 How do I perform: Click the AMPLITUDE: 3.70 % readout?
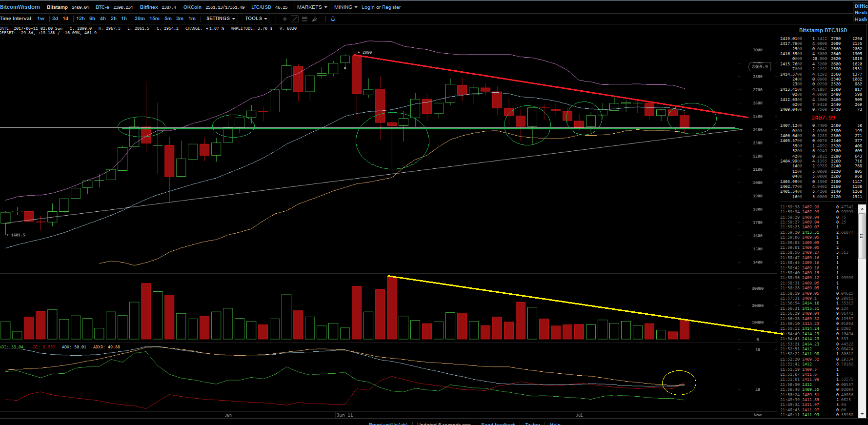(x=251, y=28)
